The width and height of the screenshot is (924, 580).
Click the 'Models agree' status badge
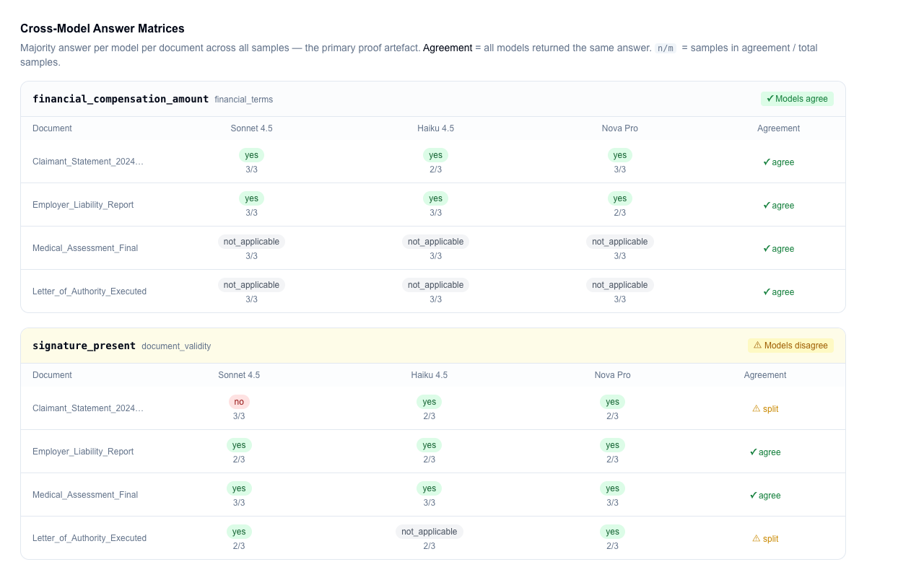tap(797, 99)
